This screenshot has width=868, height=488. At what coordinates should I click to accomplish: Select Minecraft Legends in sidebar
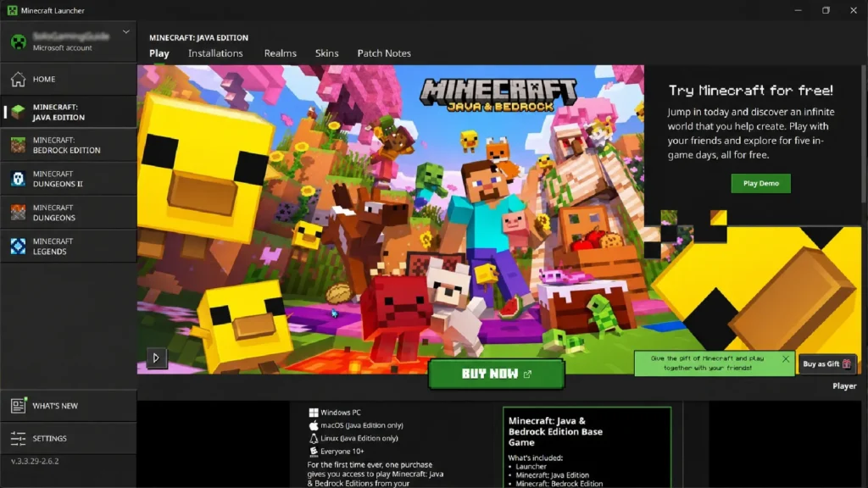(68, 247)
